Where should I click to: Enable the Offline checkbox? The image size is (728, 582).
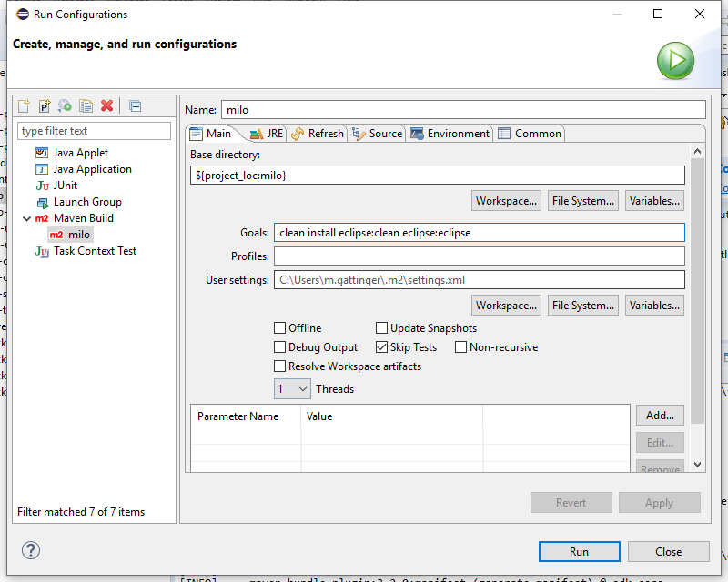coord(280,328)
